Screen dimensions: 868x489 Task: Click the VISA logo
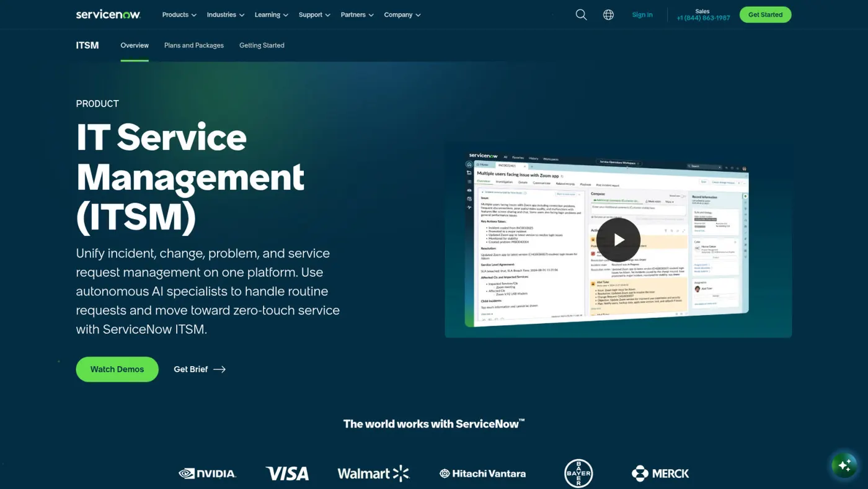[x=287, y=473]
